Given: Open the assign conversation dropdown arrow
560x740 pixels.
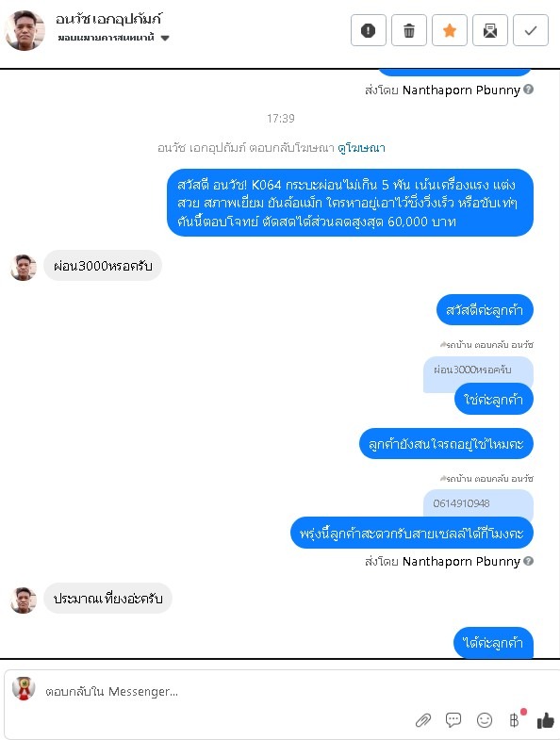Looking at the screenshot, I should point(165,39).
